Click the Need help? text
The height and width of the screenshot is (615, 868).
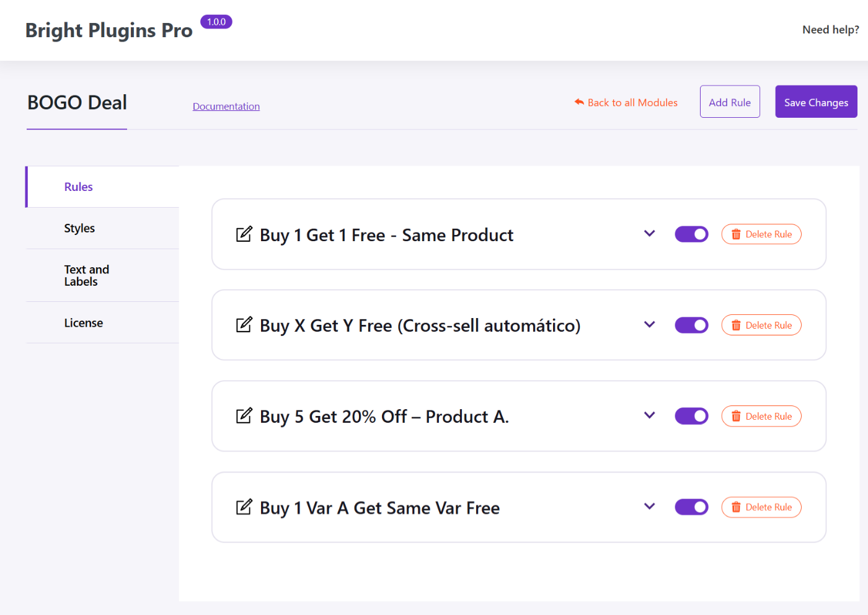830,30
